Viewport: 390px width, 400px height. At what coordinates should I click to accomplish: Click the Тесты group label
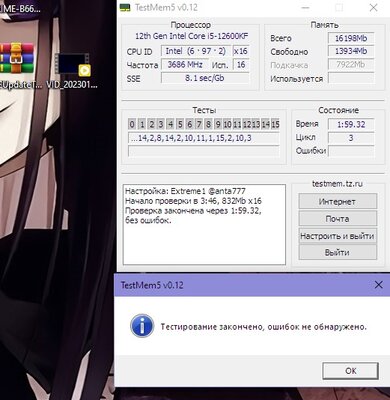pyautogui.click(x=204, y=110)
